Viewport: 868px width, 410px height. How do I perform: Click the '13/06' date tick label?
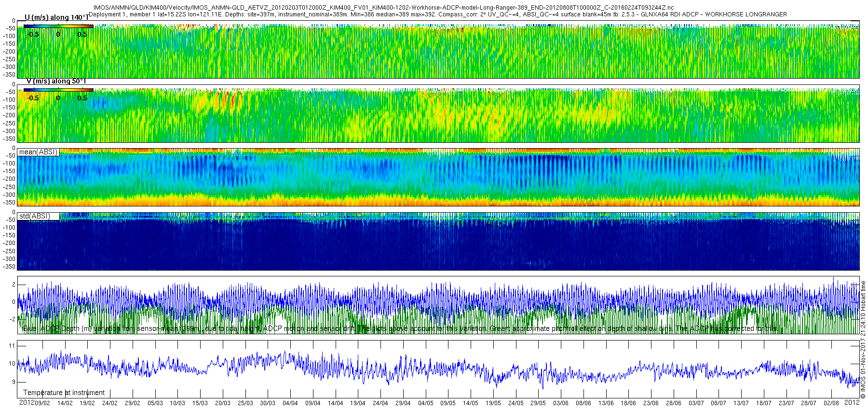coord(606,403)
